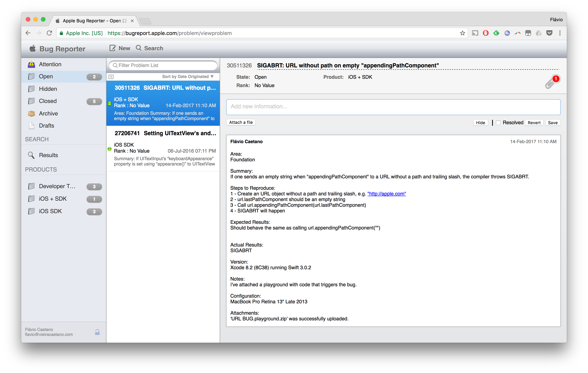588x373 pixels.
Task: Open the Google Drive extension icon
Action: click(539, 33)
